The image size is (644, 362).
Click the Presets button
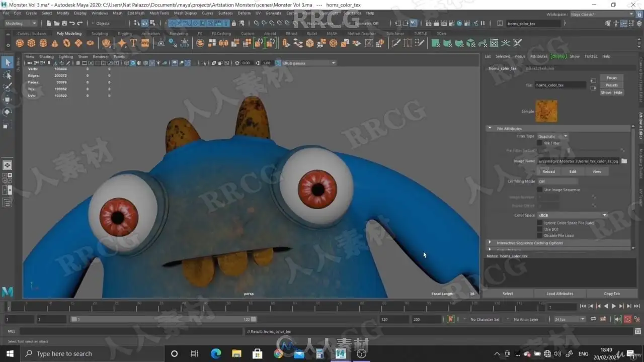pyautogui.click(x=612, y=85)
